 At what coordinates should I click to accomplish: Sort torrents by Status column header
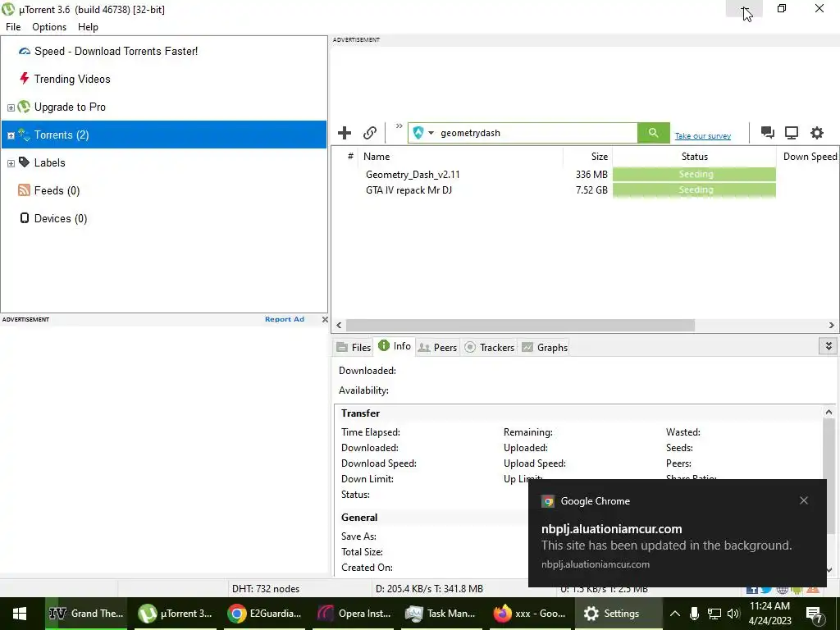tap(694, 157)
